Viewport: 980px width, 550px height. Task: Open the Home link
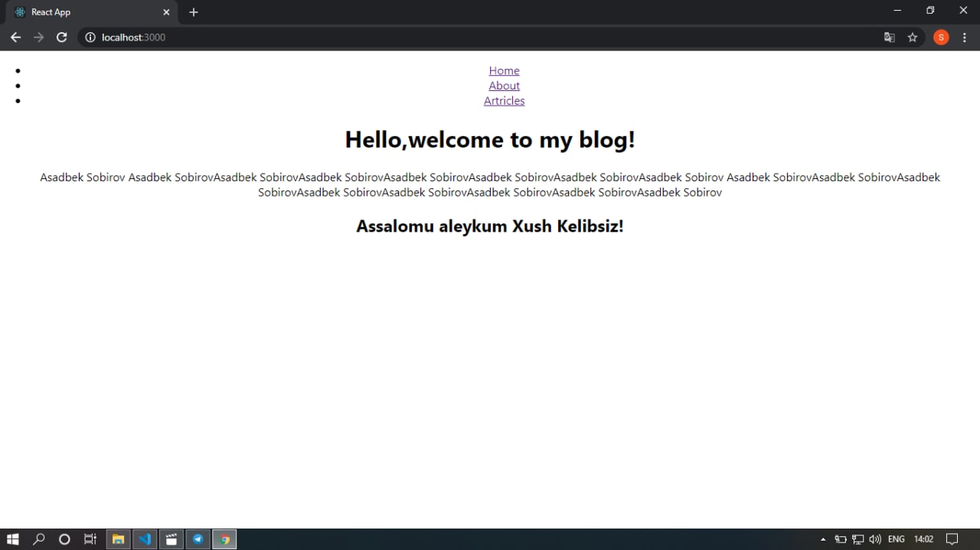click(x=505, y=70)
